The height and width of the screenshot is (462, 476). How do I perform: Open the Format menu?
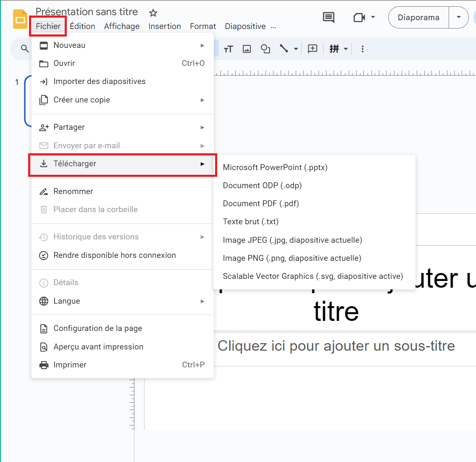pos(203,26)
